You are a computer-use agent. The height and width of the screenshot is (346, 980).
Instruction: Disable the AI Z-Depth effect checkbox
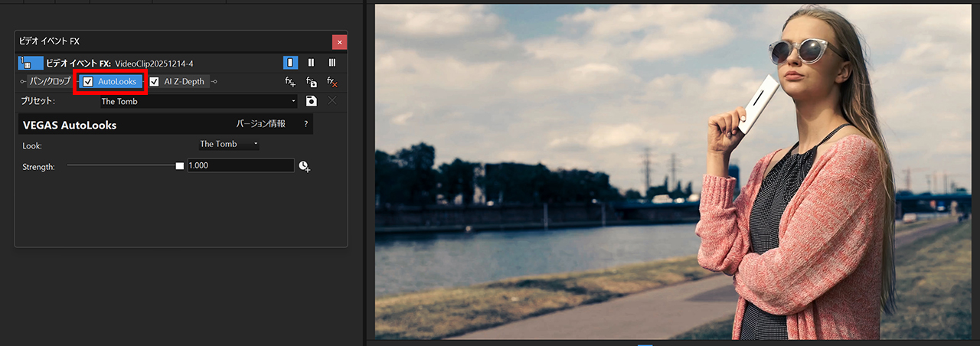155,82
